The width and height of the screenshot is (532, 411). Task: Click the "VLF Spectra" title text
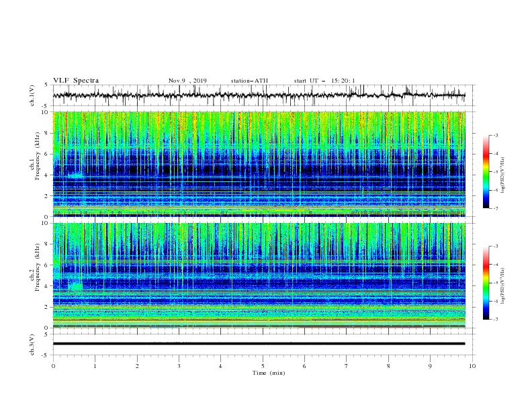point(76,81)
